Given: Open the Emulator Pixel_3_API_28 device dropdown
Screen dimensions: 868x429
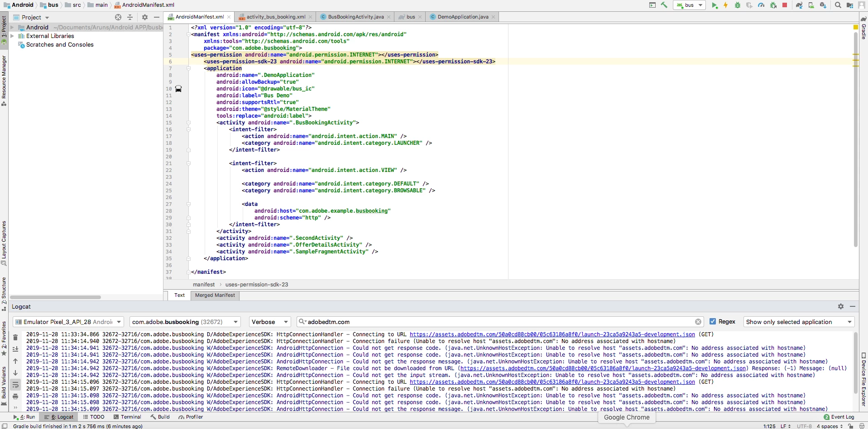Looking at the screenshot, I should pyautogui.click(x=68, y=322).
